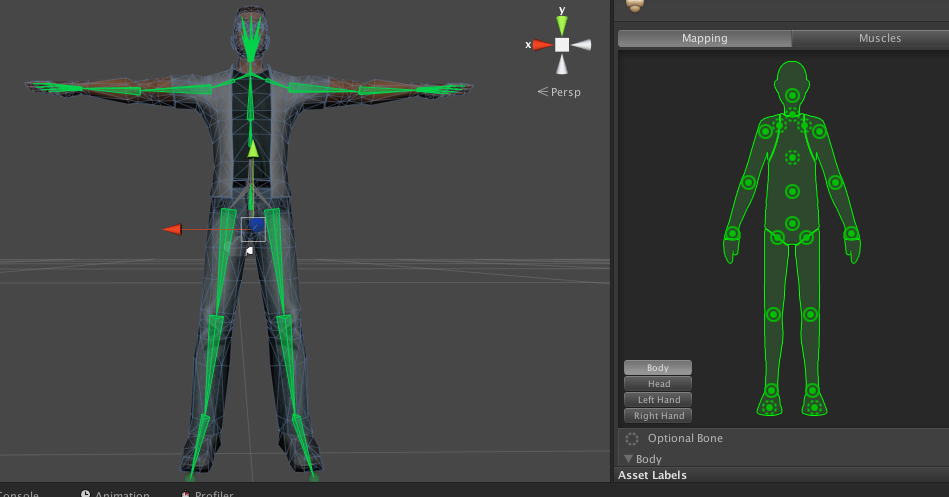Click the green Y-axis cone on scene gizmo
The height and width of the screenshot is (497, 949).
click(x=562, y=24)
